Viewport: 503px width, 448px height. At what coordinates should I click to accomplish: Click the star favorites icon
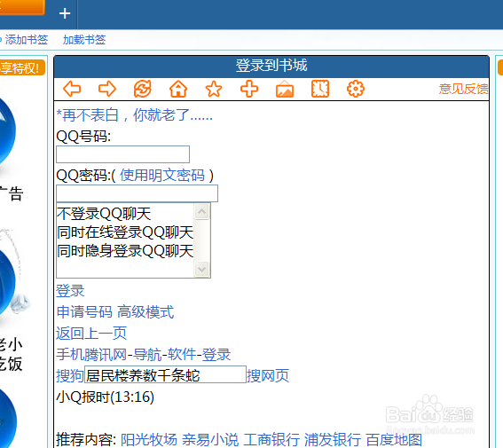tap(214, 89)
